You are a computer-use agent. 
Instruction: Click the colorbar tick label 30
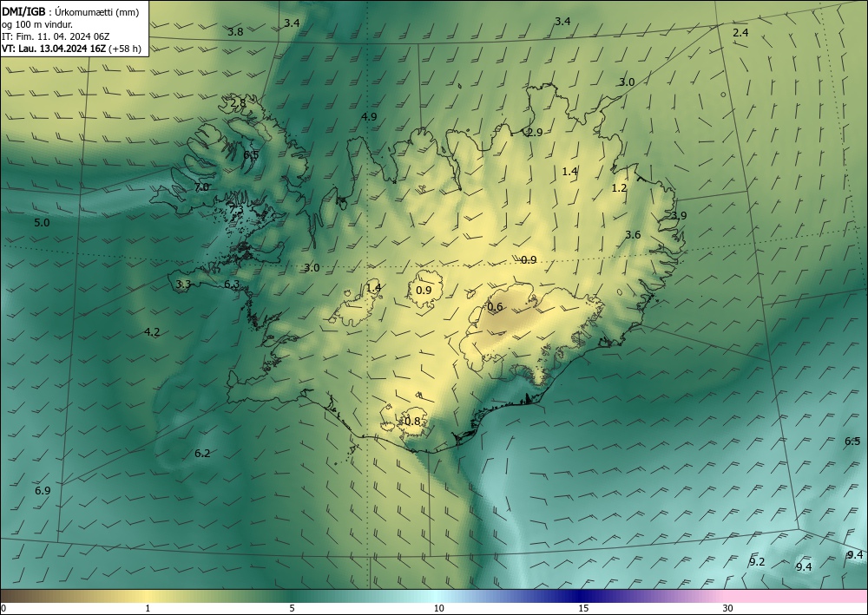[728, 608]
